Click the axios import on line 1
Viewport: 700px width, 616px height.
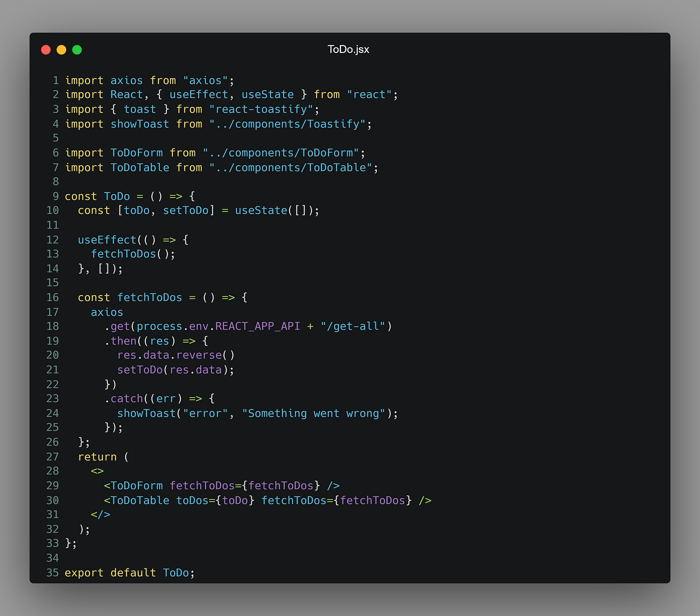(x=126, y=80)
